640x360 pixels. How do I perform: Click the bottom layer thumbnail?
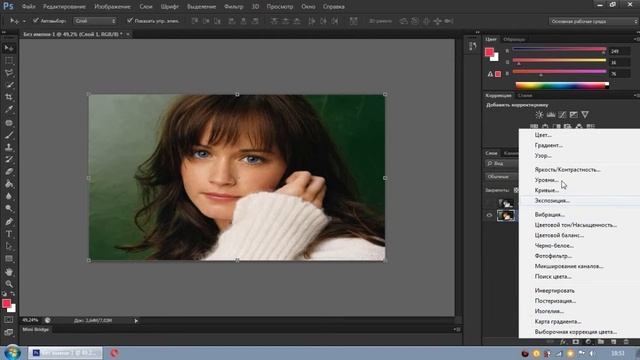tap(506, 215)
